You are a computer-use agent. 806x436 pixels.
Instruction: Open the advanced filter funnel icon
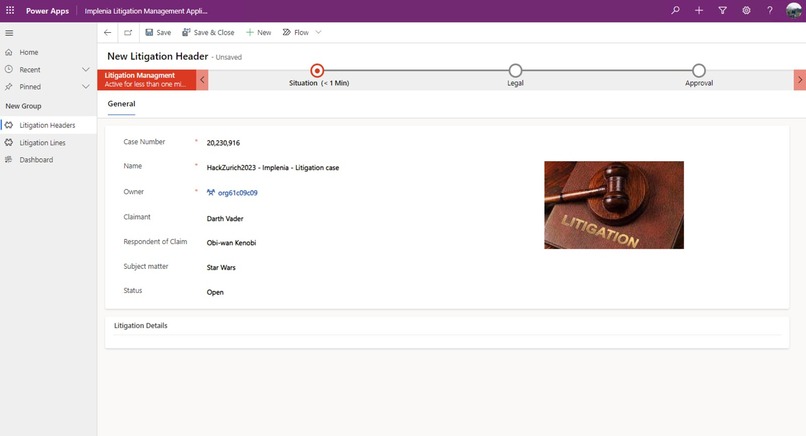click(x=722, y=10)
